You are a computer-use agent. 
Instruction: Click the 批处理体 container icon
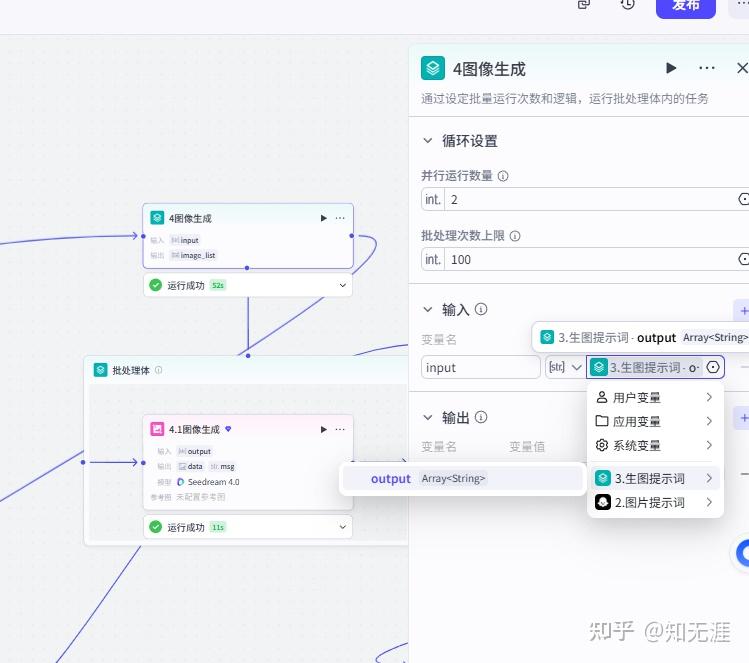(x=100, y=370)
